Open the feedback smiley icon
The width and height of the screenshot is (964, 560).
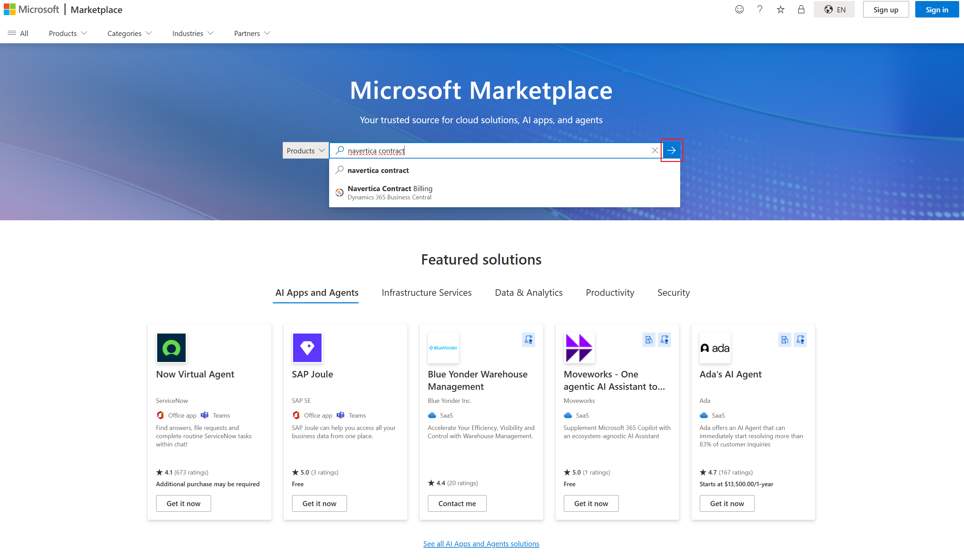[739, 9]
